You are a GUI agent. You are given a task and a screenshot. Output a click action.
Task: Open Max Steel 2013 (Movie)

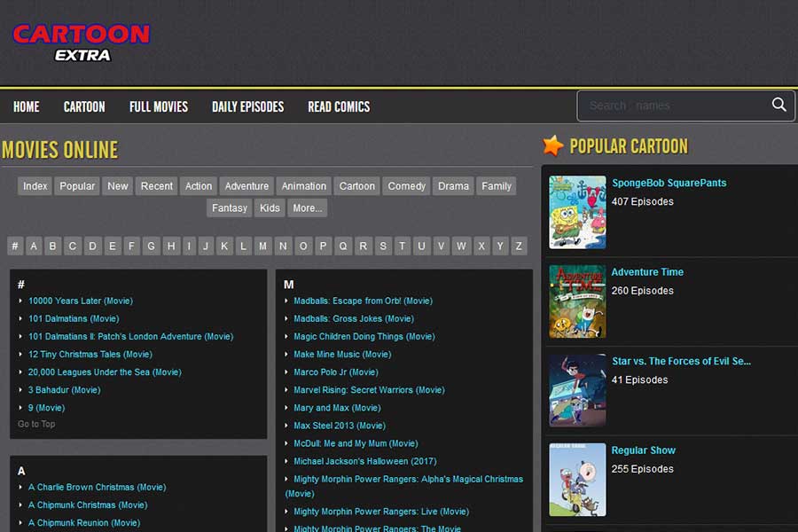[340, 426]
